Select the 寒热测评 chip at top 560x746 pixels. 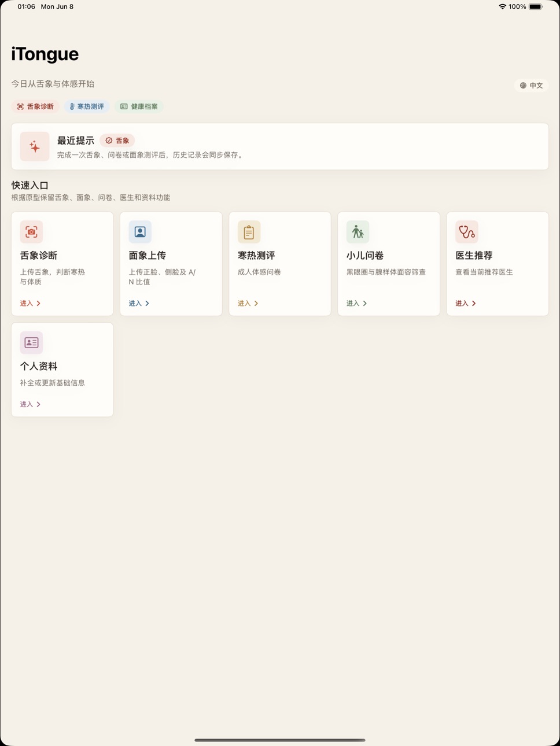[87, 106]
